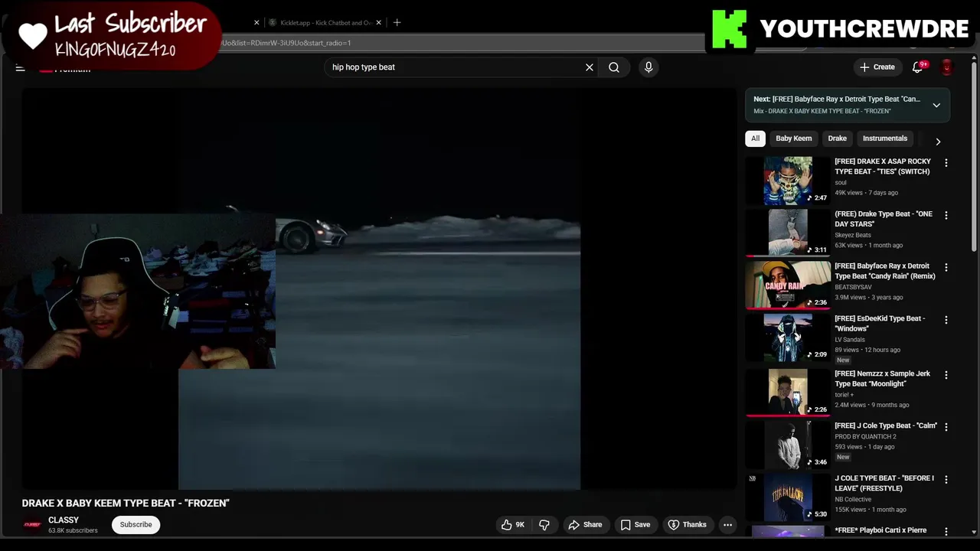Open the CLASSY channel avatar

point(32,524)
